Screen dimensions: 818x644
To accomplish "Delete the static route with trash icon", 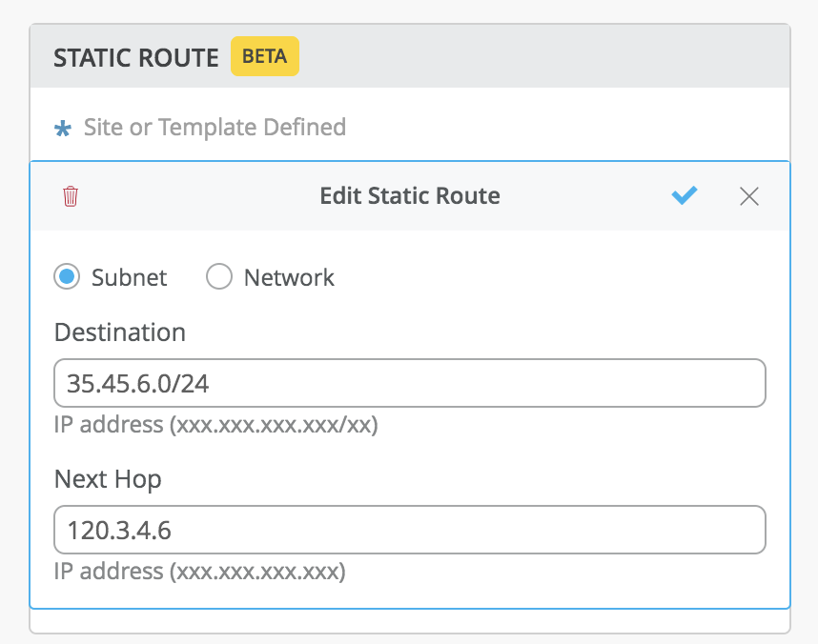I will [x=71, y=196].
